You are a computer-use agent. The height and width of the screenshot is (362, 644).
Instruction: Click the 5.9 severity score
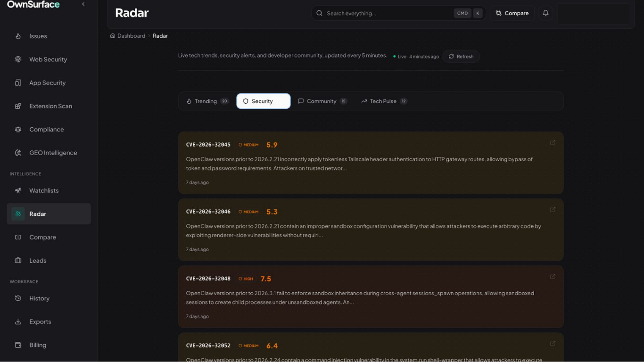click(x=272, y=145)
